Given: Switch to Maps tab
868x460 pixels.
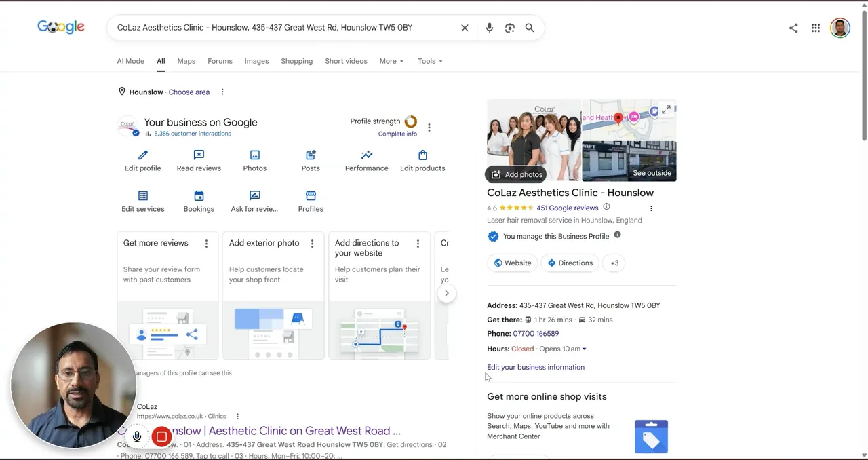Looking at the screenshot, I should pos(186,61).
